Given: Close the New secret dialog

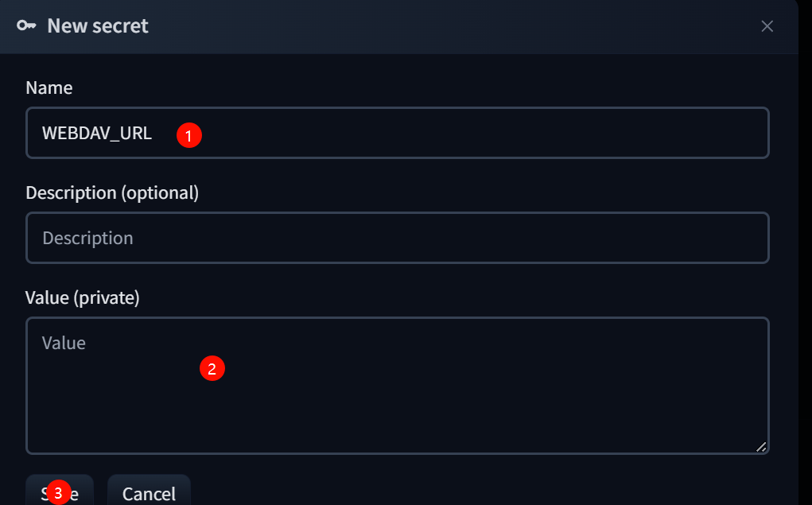Looking at the screenshot, I should (767, 26).
